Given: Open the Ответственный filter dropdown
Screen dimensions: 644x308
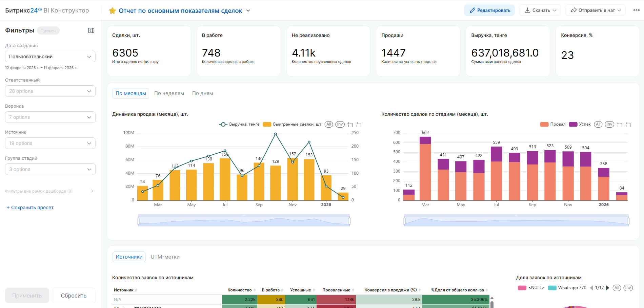Looking at the screenshot, I should (50, 91).
